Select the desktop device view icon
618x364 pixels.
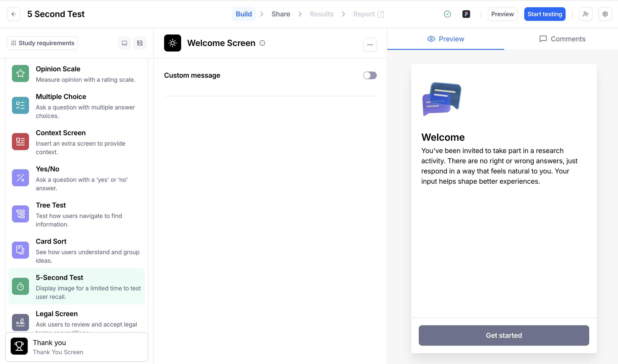tap(124, 43)
